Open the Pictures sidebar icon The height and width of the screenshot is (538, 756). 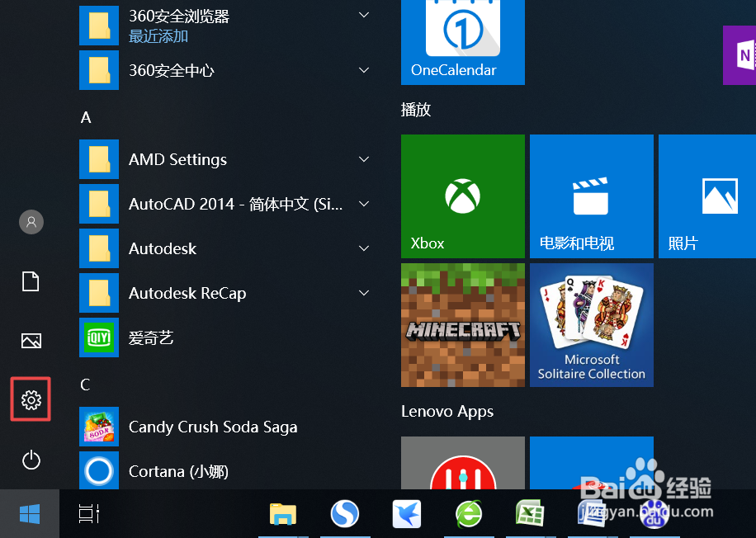coord(31,340)
